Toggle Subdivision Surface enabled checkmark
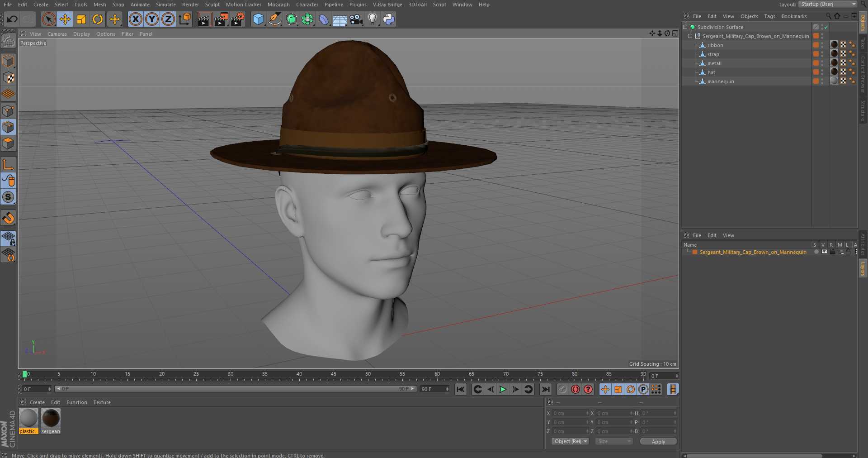 pos(826,27)
